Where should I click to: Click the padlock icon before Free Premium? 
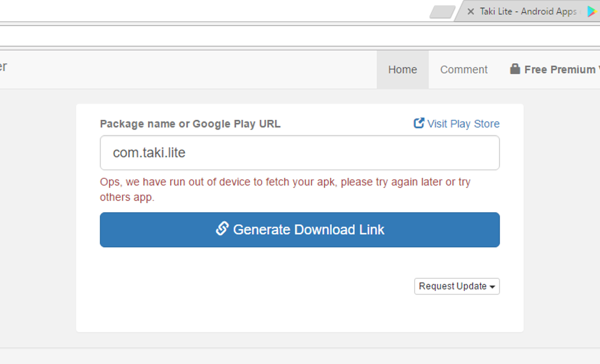(x=515, y=69)
